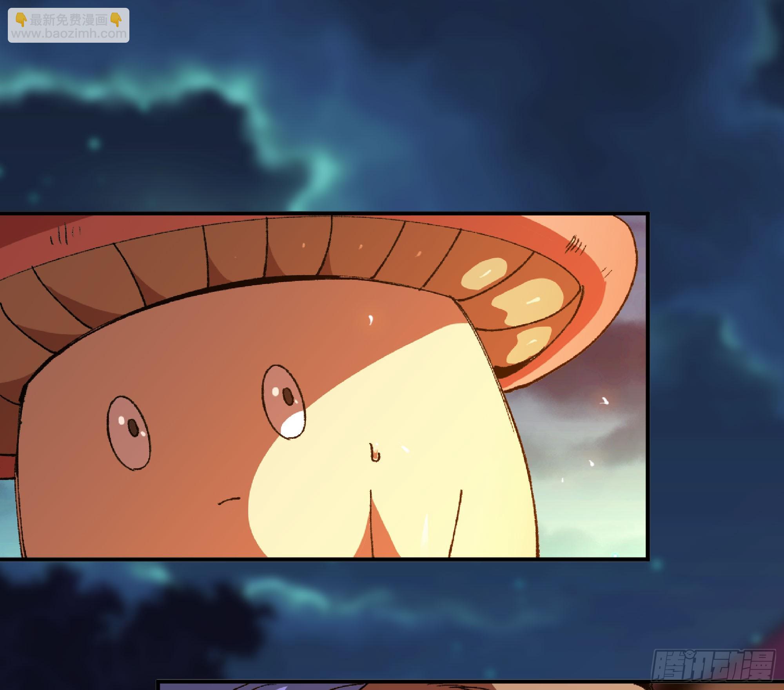Screen dimensions: 784x690
Task: Click the mushroom character's left eye
Action: [x=129, y=433]
